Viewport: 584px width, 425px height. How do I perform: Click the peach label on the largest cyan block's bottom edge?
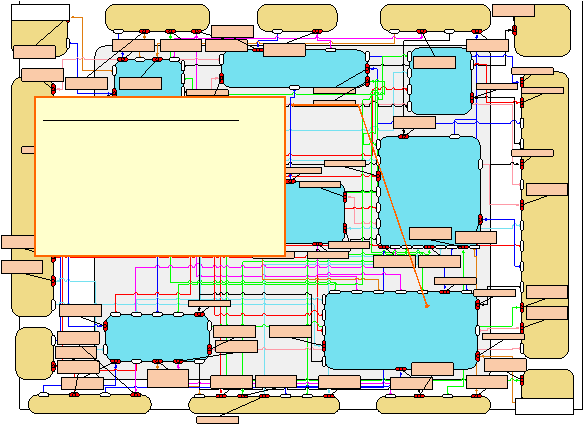click(432, 369)
